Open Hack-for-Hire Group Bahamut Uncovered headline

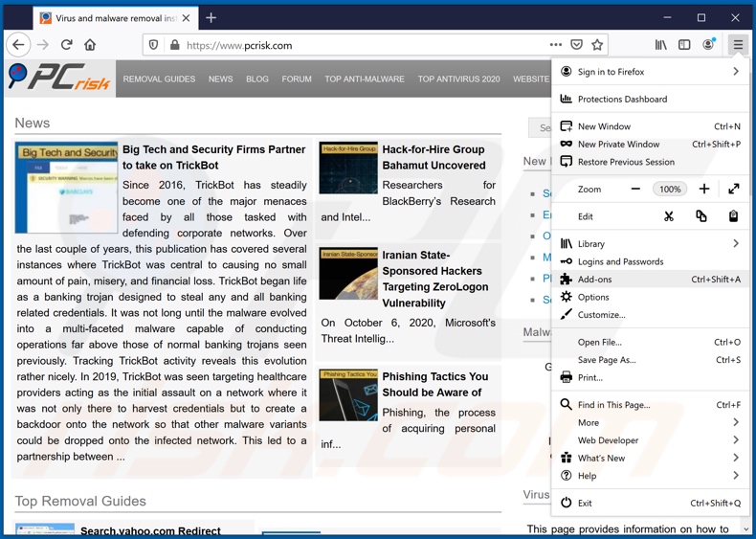tap(434, 157)
